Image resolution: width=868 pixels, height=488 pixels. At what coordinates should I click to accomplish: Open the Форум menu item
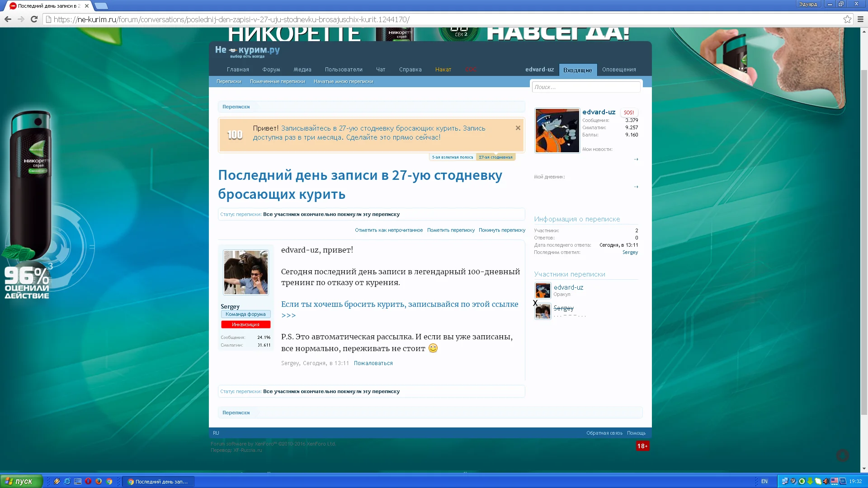pyautogui.click(x=271, y=70)
